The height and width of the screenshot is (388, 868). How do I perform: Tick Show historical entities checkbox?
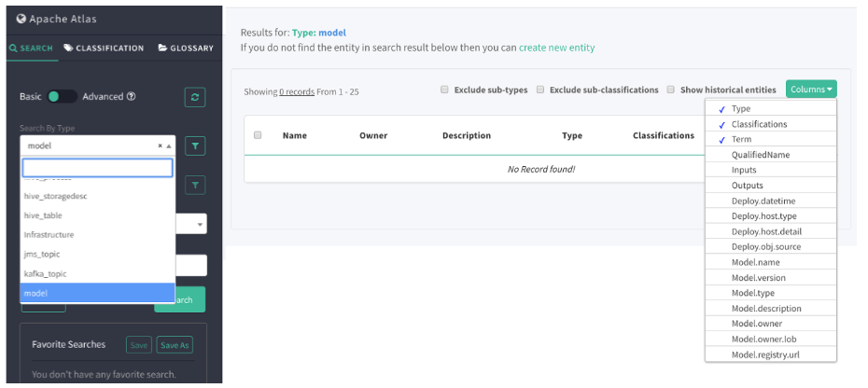[670, 90]
